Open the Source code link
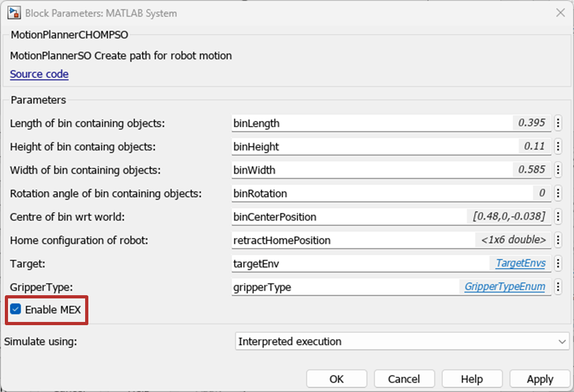 [x=39, y=74]
